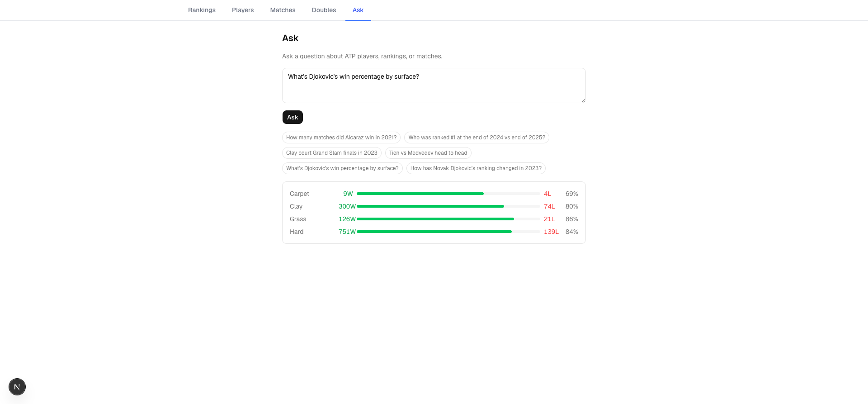Grab the text area resize handle
Screen dimensions: 868x404
[583, 100]
